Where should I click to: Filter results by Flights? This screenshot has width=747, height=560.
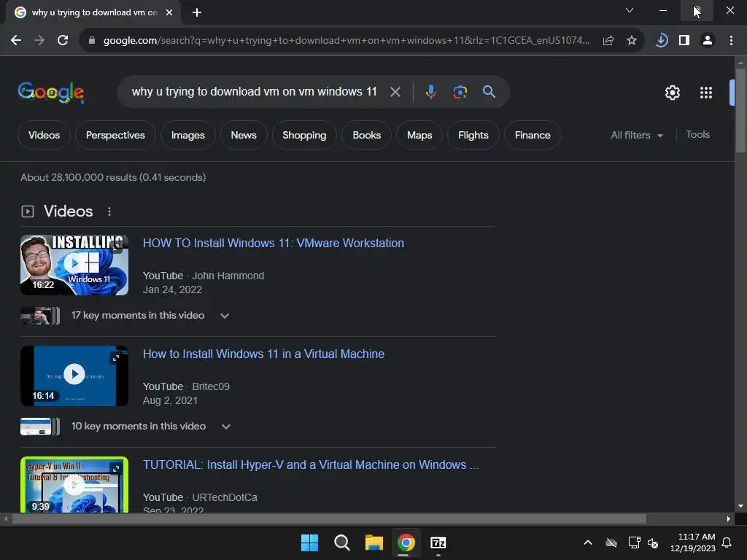[473, 135]
